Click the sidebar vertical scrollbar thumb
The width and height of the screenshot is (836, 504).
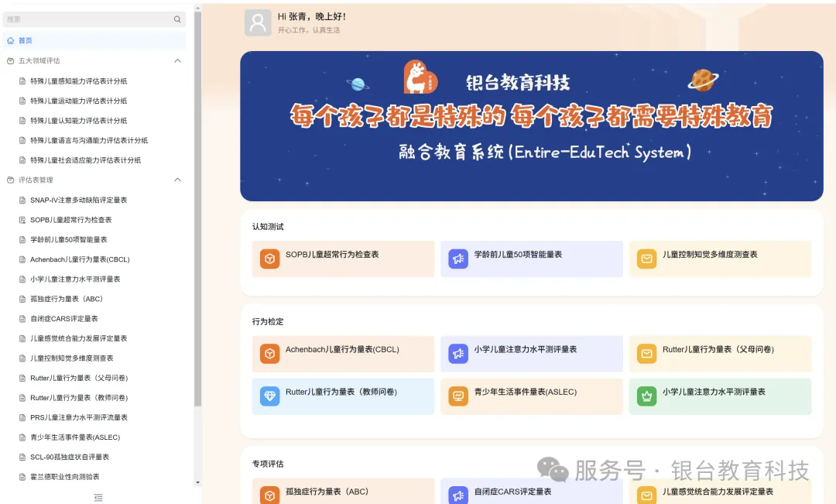198,208
